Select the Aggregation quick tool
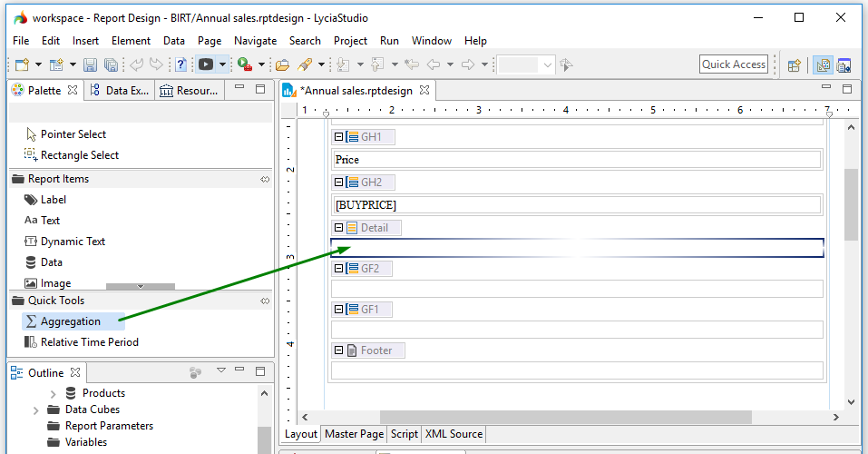The width and height of the screenshot is (868, 454). [x=70, y=321]
